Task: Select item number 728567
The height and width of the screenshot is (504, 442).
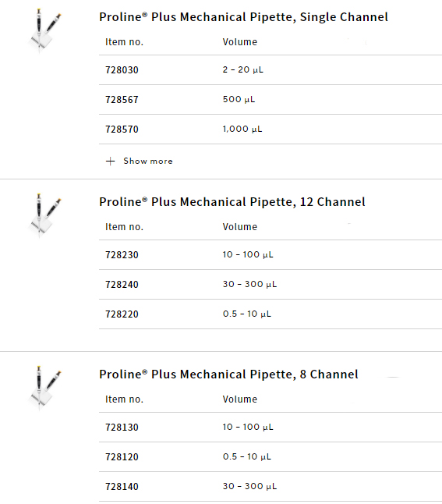Action: (x=122, y=99)
